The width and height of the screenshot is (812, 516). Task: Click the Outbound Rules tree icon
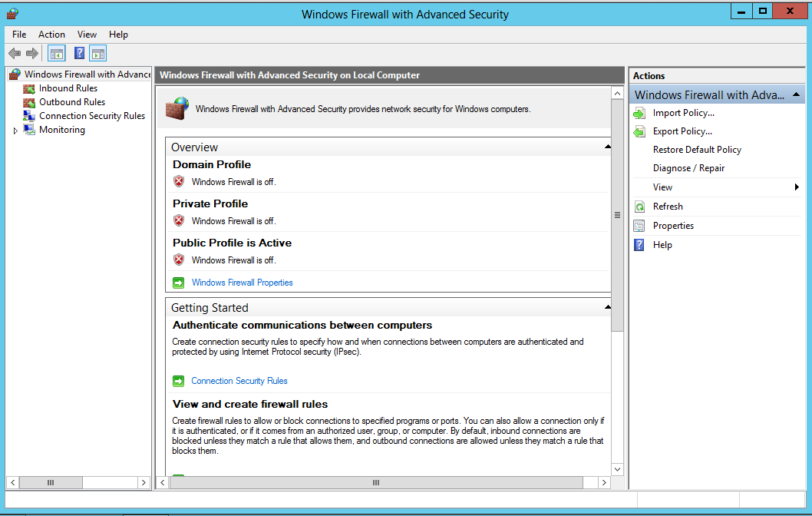pyautogui.click(x=29, y=102)
